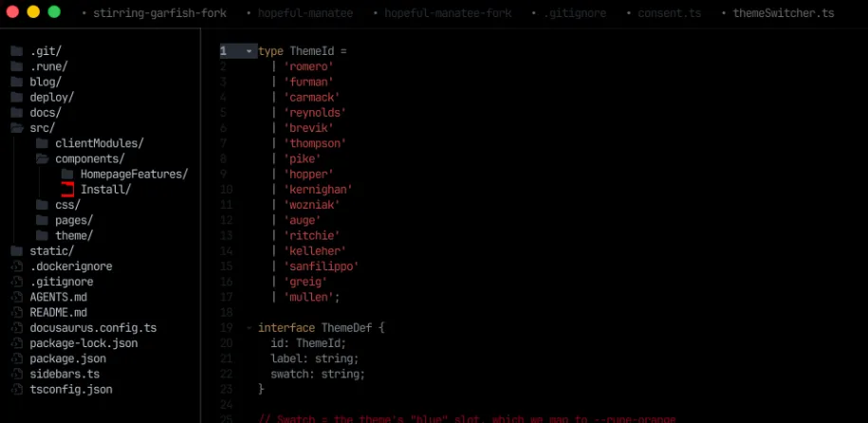
Task: Click the clientModules folder icon
Action: [42, 143]
